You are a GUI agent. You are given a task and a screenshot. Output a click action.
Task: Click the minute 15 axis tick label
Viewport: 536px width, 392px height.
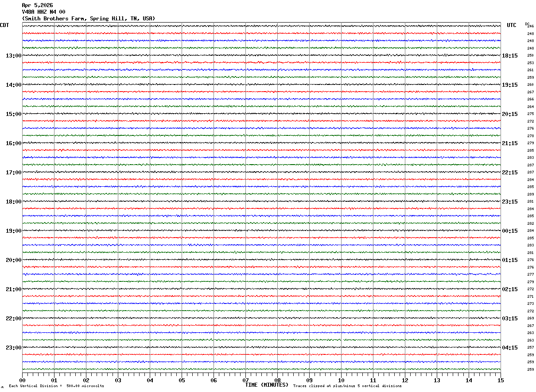pyautogui.click(x=501, y=380)
